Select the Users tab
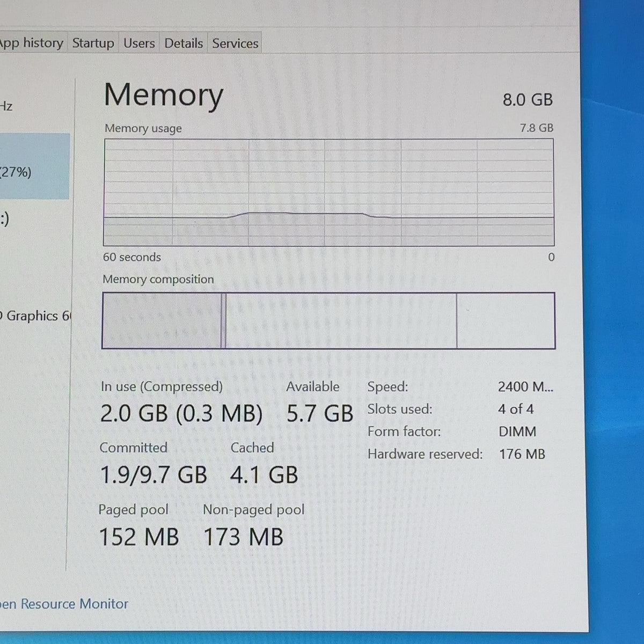The image size is (644, 644). [139, 43]
